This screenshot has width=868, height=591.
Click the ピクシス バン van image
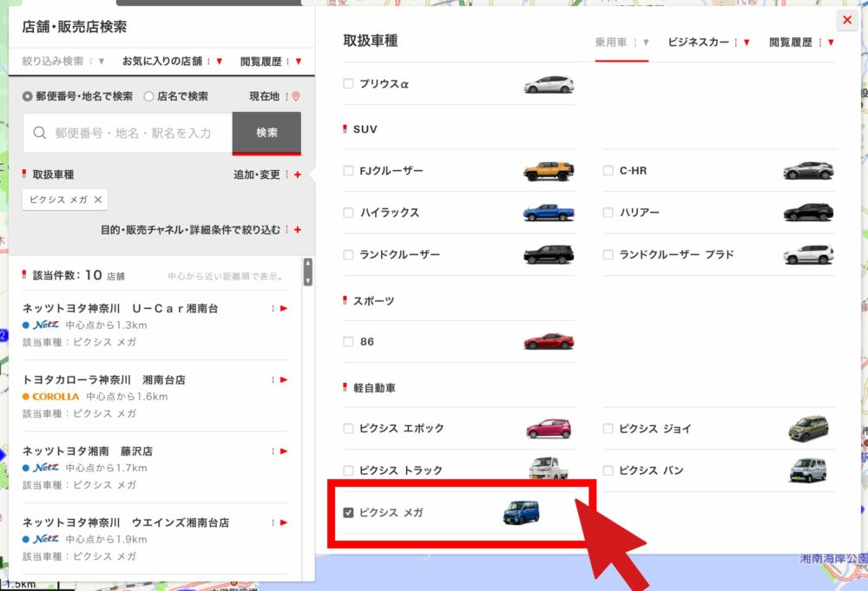(808, 470)
